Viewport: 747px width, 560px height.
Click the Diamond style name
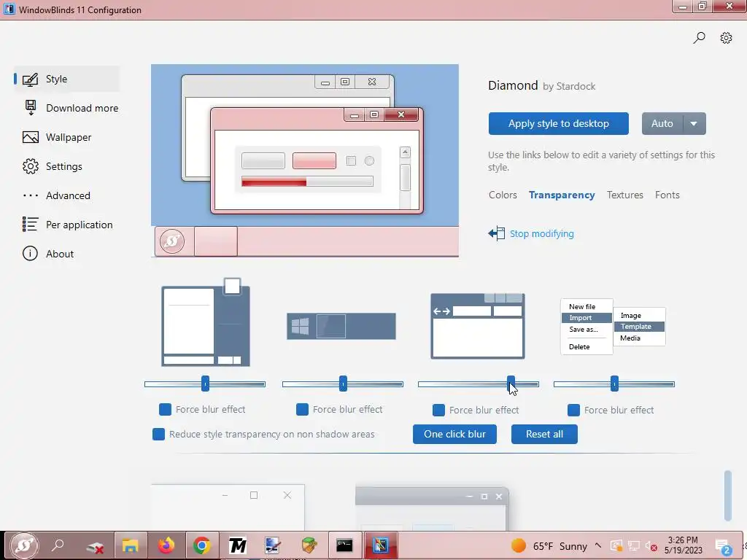point(513,86)
